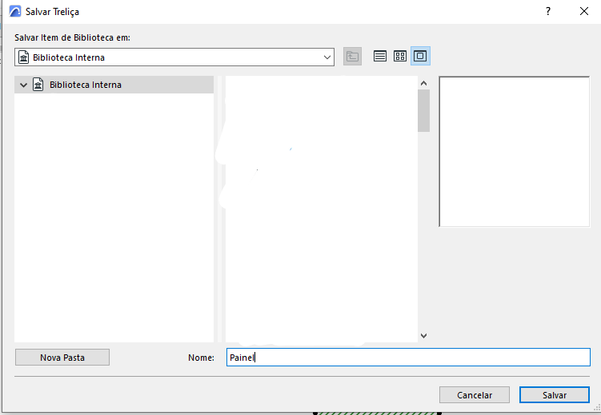Collapse the Biblioteca Interna tree node
This screenshot has height=415, width=601.
click(x=23, y=85)
